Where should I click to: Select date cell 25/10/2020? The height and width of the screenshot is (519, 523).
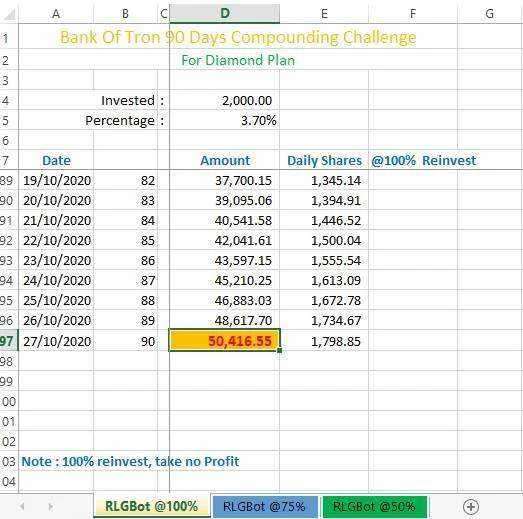(x=56, y=301)
